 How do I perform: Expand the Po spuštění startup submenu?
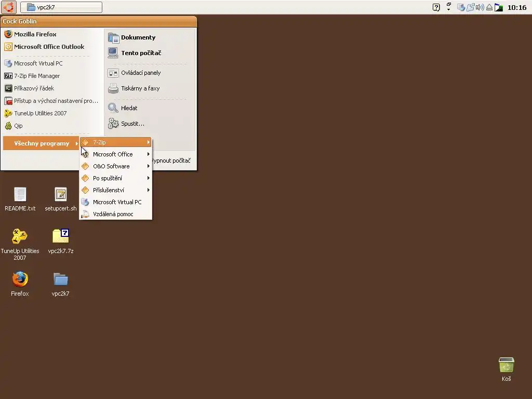[x=116, y=178]
